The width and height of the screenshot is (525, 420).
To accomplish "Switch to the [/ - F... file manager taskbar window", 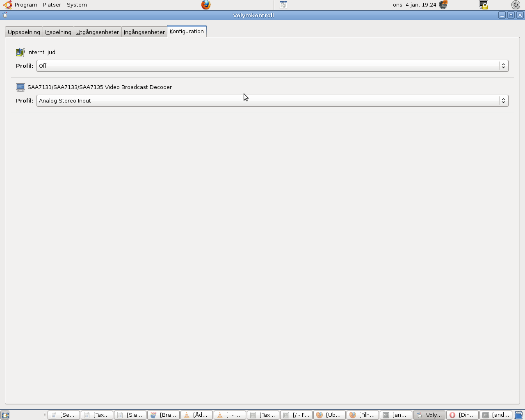I will 296,415.
